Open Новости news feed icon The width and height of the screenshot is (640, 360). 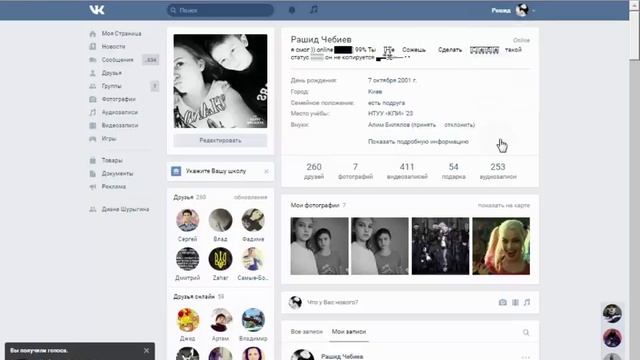pyautogui.click(x=93, y=47)
